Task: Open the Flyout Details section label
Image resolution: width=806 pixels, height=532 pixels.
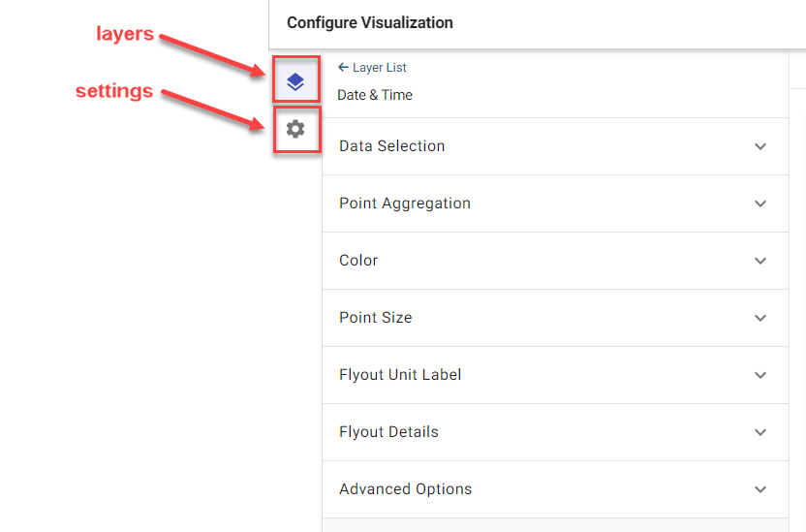Action: click(388, 432)
